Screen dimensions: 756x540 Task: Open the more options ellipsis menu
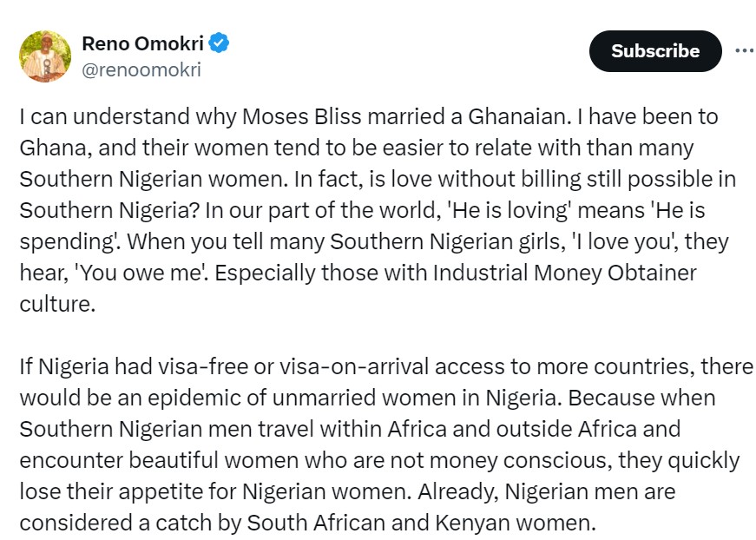click(744, 51)
